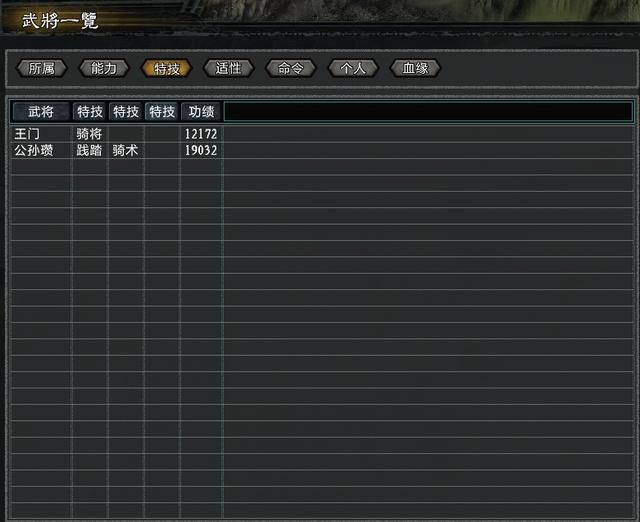Open the 个人 tab
640x522 pixels.
tap(353, 68)
